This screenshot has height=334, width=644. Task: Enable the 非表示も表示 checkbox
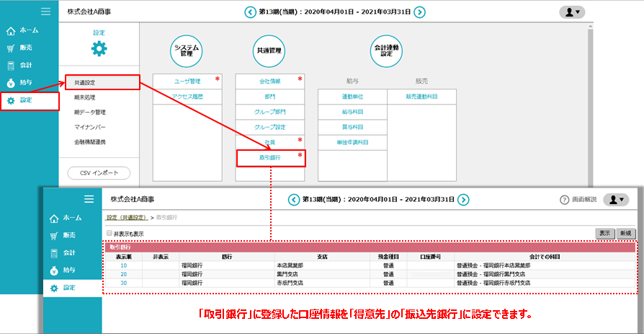[109, 233]
